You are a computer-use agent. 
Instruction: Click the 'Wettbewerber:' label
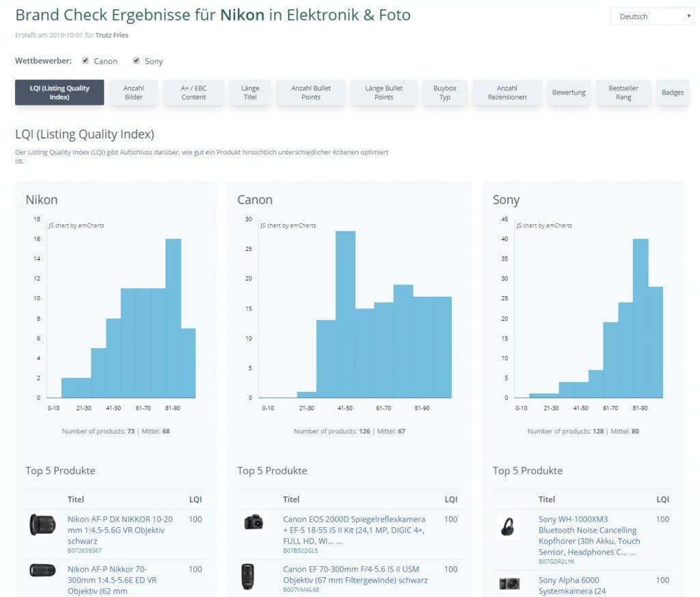43,61
